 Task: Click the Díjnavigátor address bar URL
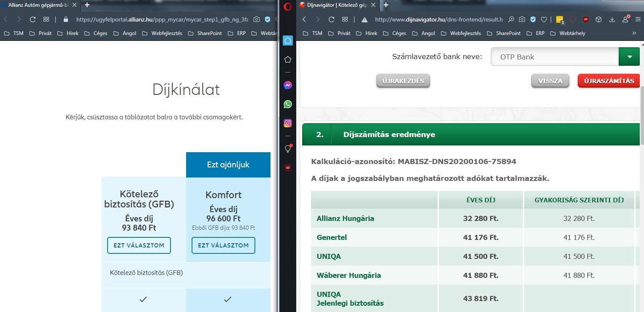point(439,19)
